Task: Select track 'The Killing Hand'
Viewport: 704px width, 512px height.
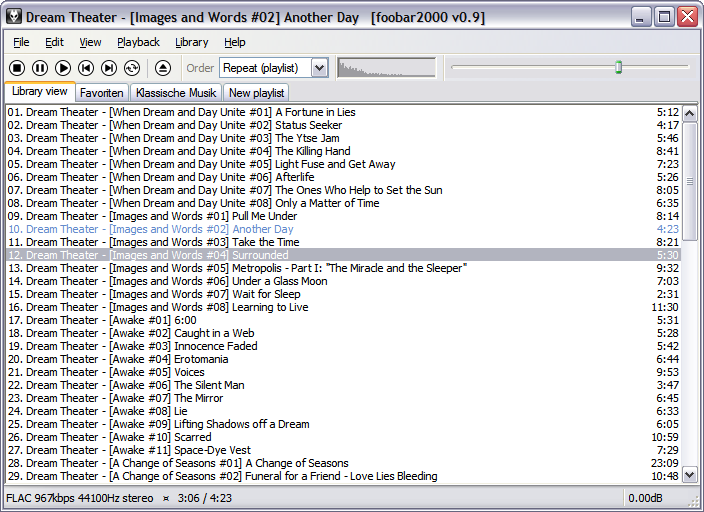Action: (343, 151)
